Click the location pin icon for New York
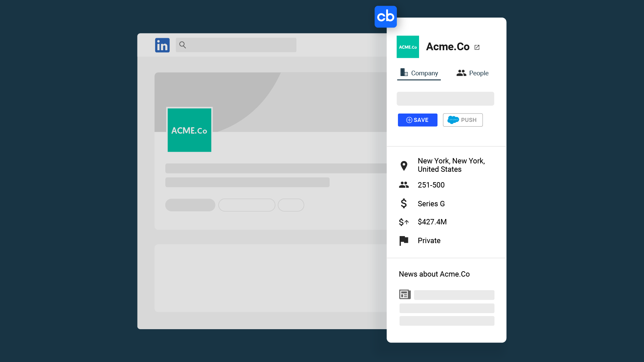 click(404, 165)
